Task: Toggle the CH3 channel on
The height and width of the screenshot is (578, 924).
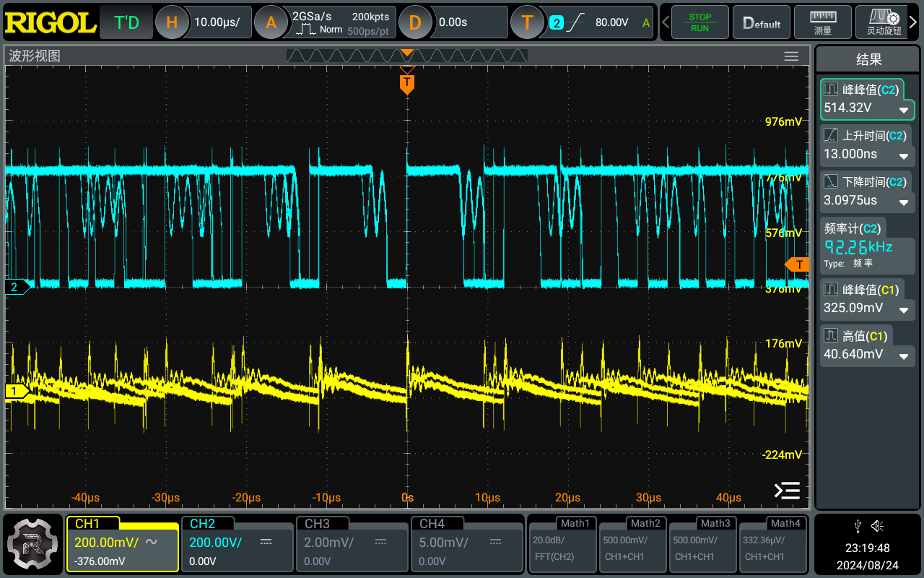Action: pyautogui.click(x=351, y=543)
